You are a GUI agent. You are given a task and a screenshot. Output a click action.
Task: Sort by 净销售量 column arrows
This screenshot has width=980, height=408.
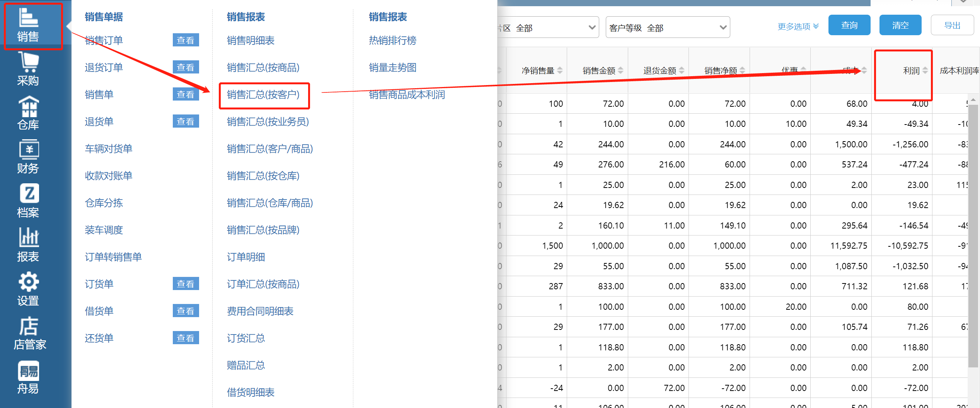tap(560, 70)
